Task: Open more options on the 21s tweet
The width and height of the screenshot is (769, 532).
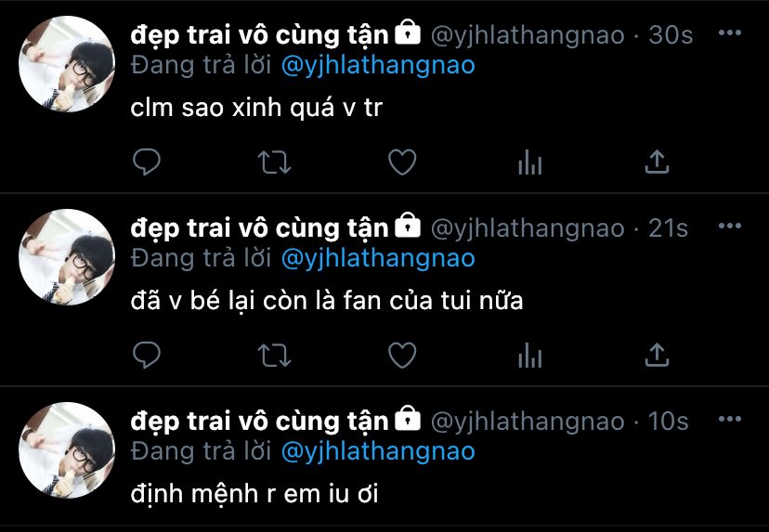Action: tap(730, 226)
